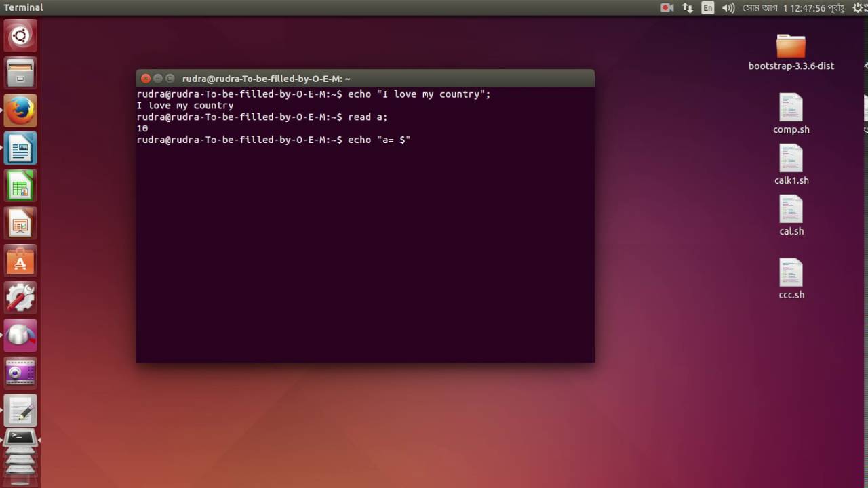
Task: Open the clock and calendar indicator
Action: [x=793, y=7]
